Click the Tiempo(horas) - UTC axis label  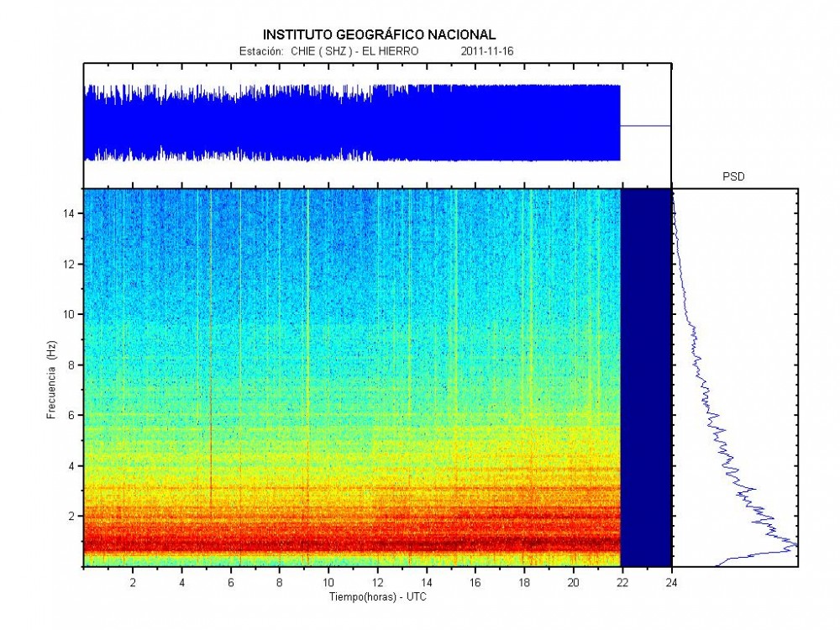378,596
